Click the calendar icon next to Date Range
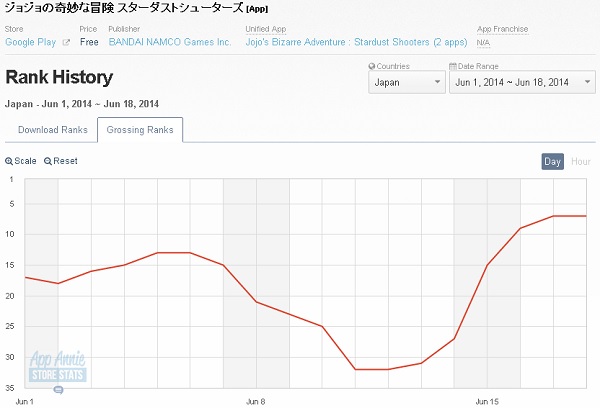 [x=452, y=65]
